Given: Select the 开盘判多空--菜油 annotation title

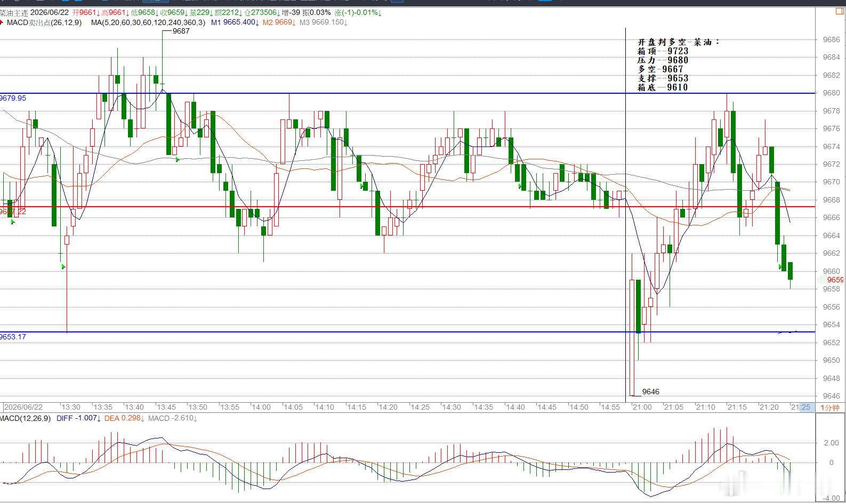Looking at the screenshot, I should [679, 42].
